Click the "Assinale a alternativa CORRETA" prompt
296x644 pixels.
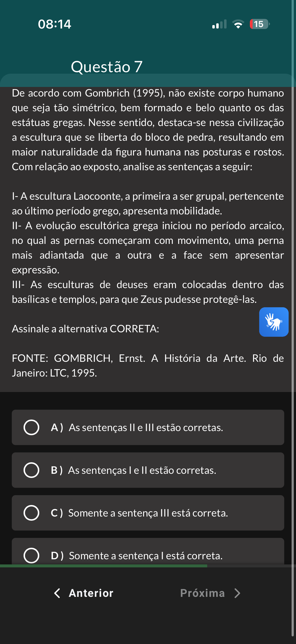[85, 329]
